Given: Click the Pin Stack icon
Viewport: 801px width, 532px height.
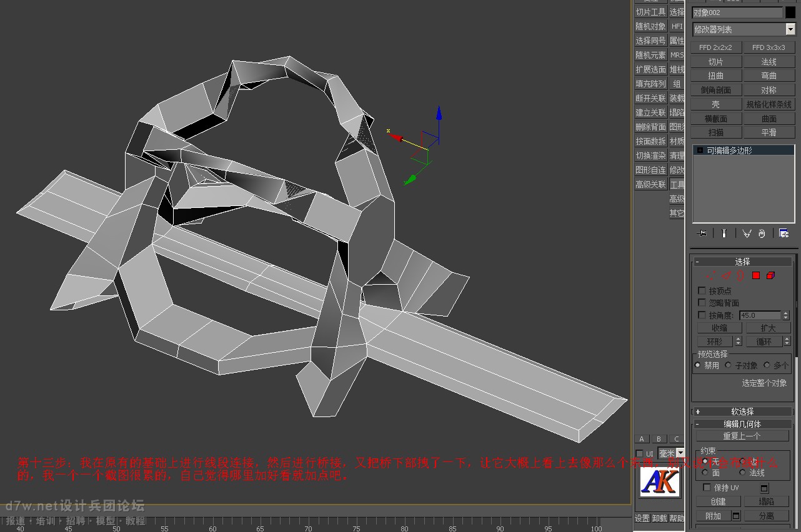Looking at the screenshot, I should tap(702, 234).
